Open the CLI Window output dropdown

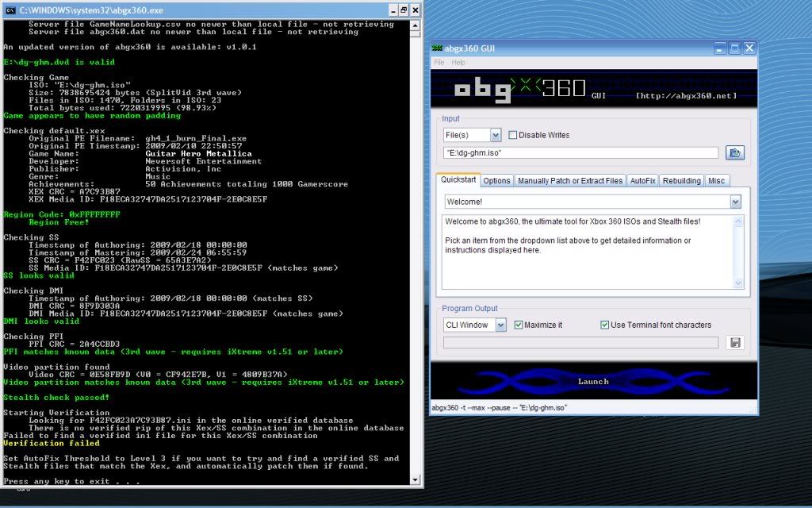[501, 325]
